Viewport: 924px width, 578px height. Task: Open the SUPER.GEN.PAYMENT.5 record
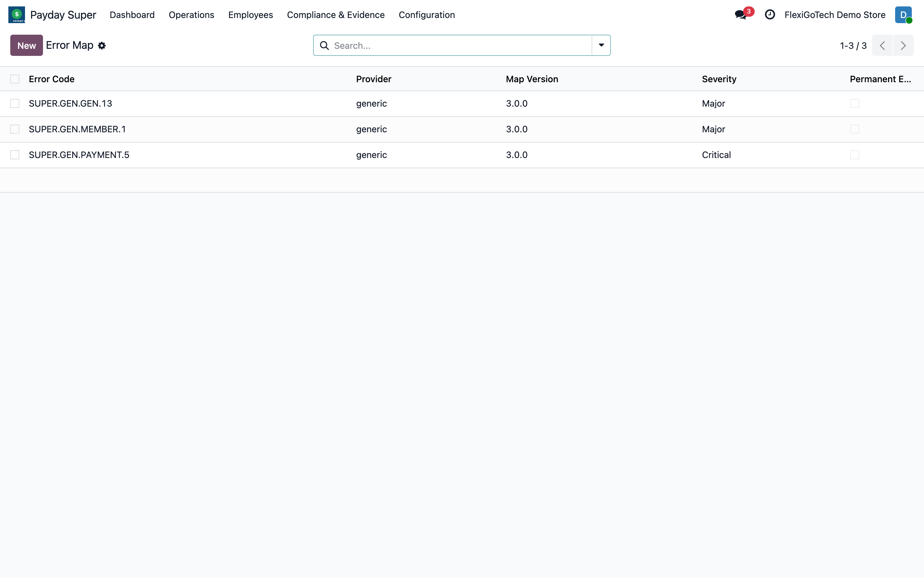(79, 155)
